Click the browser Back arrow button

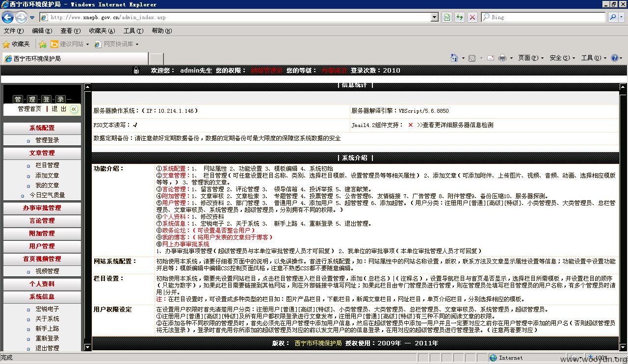(x=8, y=17)
